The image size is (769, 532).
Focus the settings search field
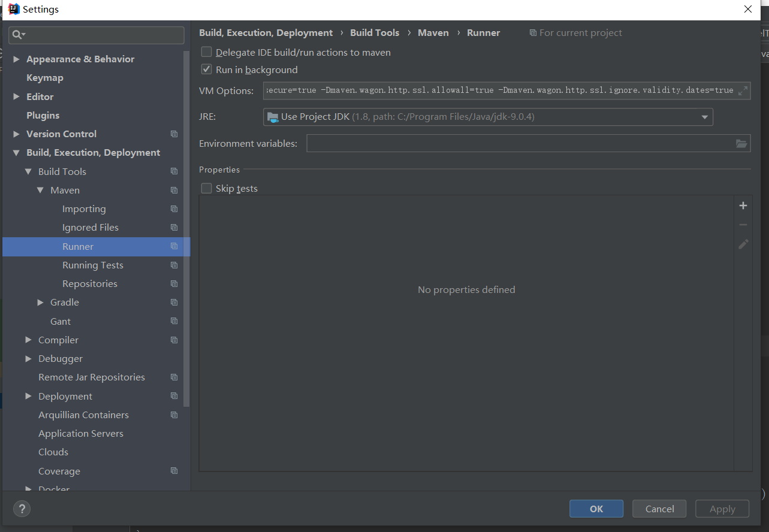[x=96, y=35]
